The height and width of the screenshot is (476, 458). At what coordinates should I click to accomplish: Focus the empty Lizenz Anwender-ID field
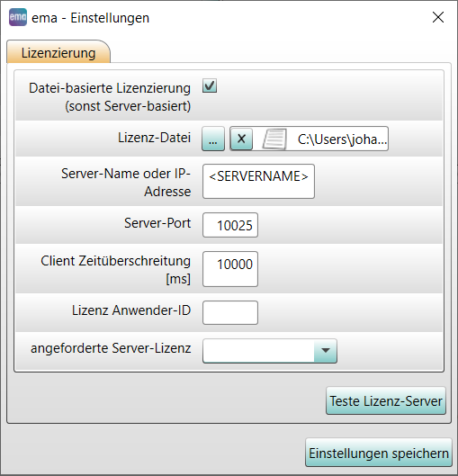coord(230,312)
